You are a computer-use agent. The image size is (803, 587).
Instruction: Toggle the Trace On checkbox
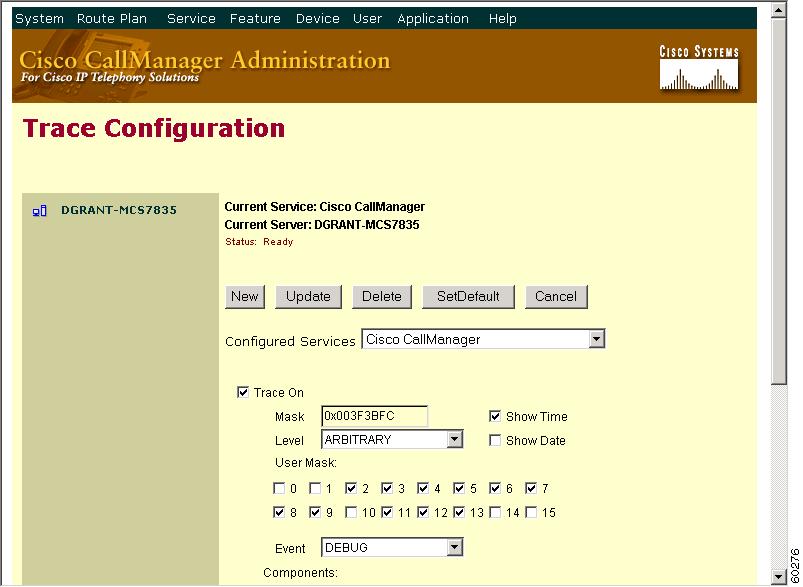pos(243,392)
